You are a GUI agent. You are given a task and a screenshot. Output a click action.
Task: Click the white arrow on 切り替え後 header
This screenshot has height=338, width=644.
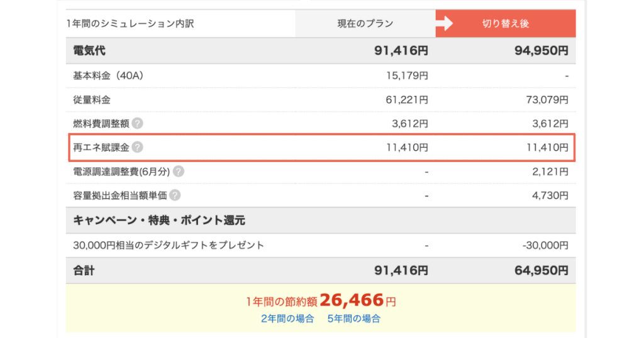tap(444, 23)
